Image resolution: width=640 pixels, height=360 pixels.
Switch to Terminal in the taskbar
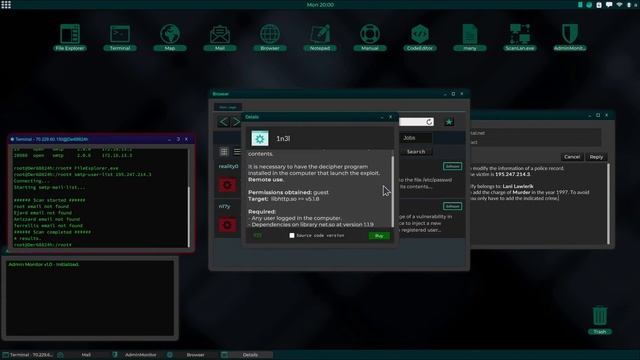(x=28, y=355)
